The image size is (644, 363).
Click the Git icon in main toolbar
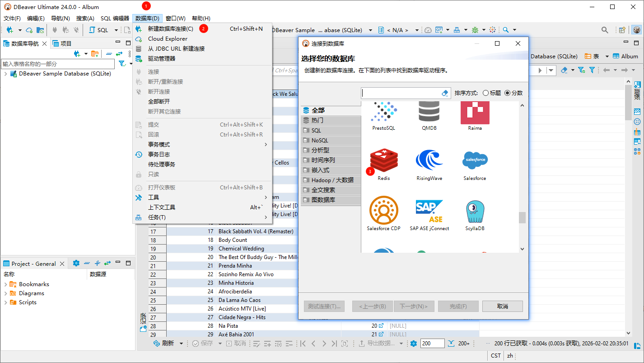[x=439, y=30]
